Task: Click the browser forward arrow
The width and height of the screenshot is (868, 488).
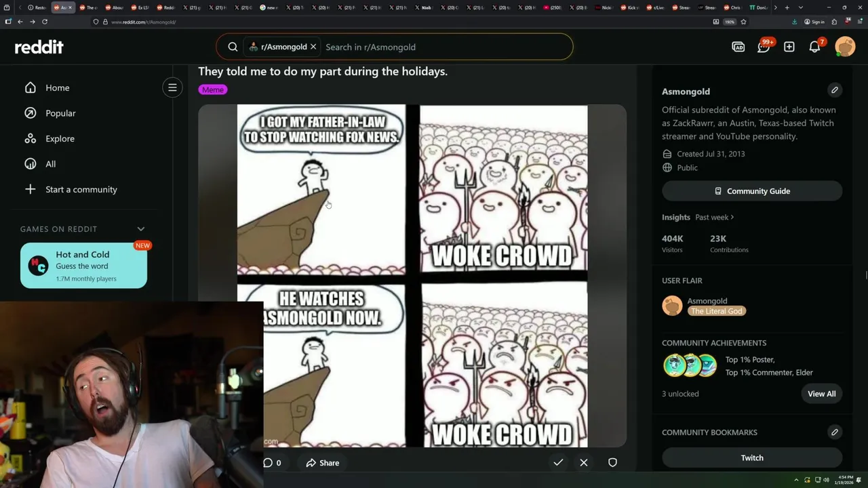Action: pos(33,22)
